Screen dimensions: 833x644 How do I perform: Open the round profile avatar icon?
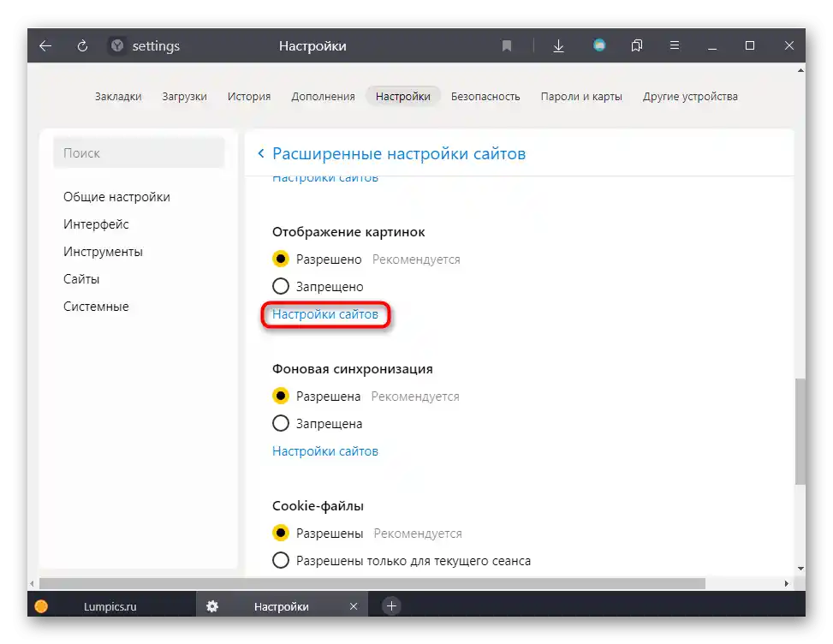click(x=599, y=45)
